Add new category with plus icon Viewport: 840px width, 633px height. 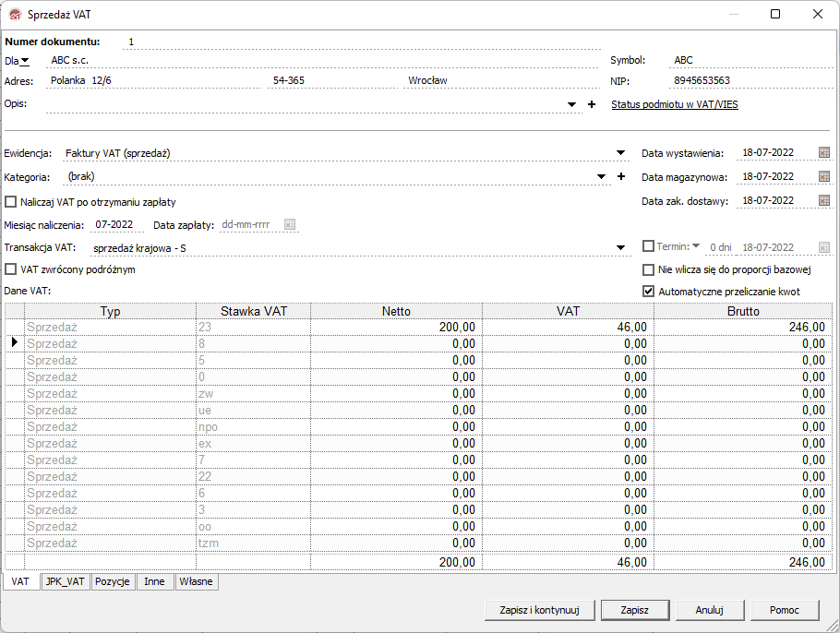(x=621, y=176)
